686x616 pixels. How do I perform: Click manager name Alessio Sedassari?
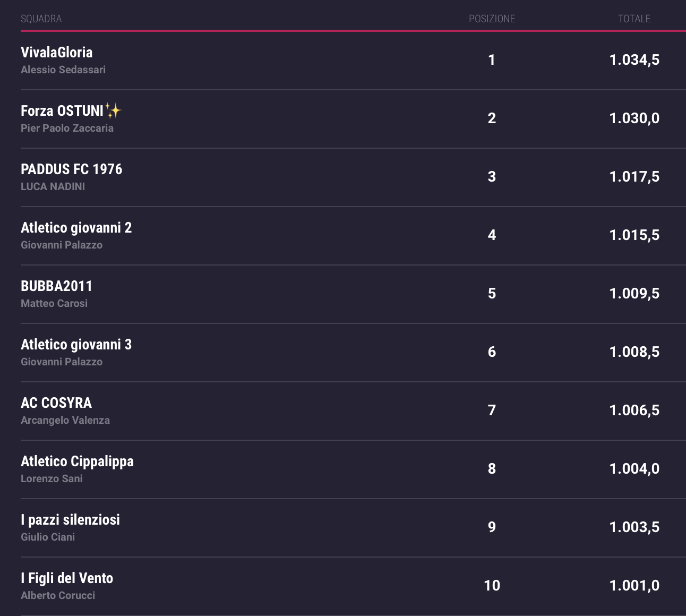pos(63,70)
